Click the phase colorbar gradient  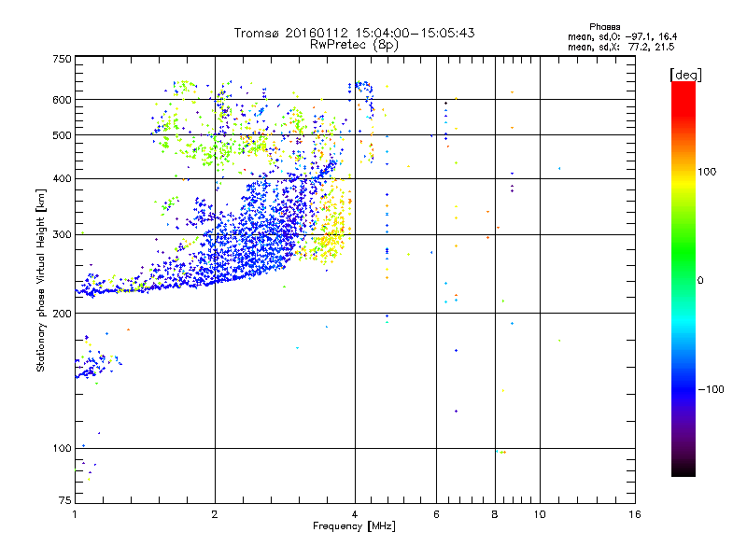(684, 278)
